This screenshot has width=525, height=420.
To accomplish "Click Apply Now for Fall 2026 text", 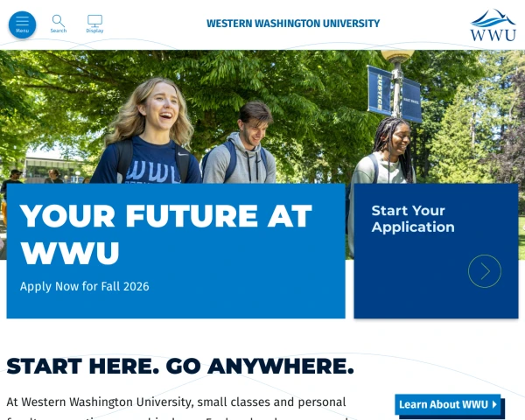I will [x=84, y=286].
